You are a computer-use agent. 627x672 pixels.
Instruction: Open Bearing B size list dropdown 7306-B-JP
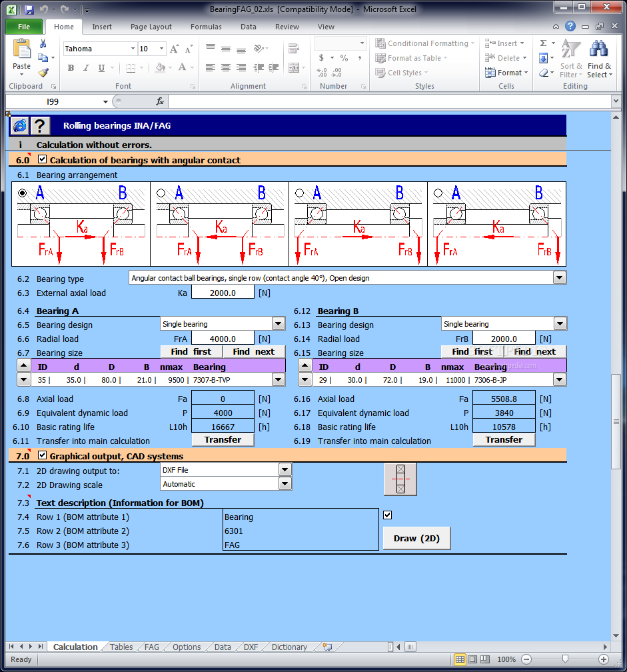pyautogui.click(x=559, y=379)
